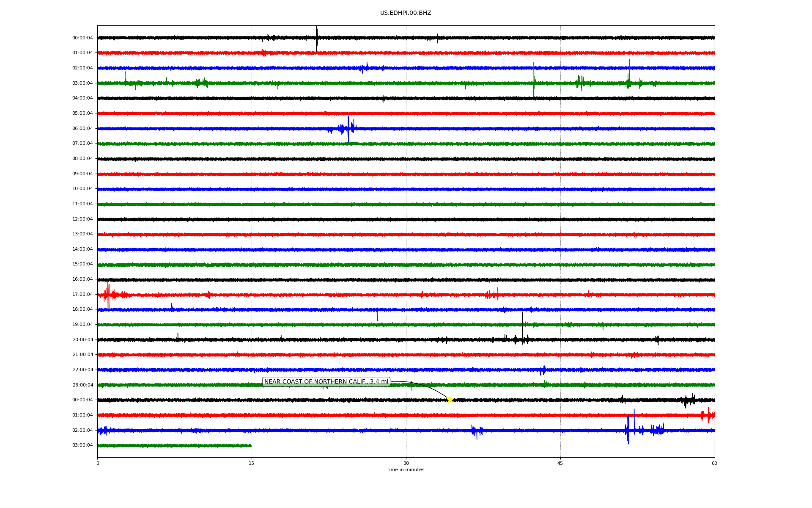The height and width of the screenshot is (508, 812).
Task: Click the Northern Calif. 3.4 ml annotation
Action: tap(326, 382)
